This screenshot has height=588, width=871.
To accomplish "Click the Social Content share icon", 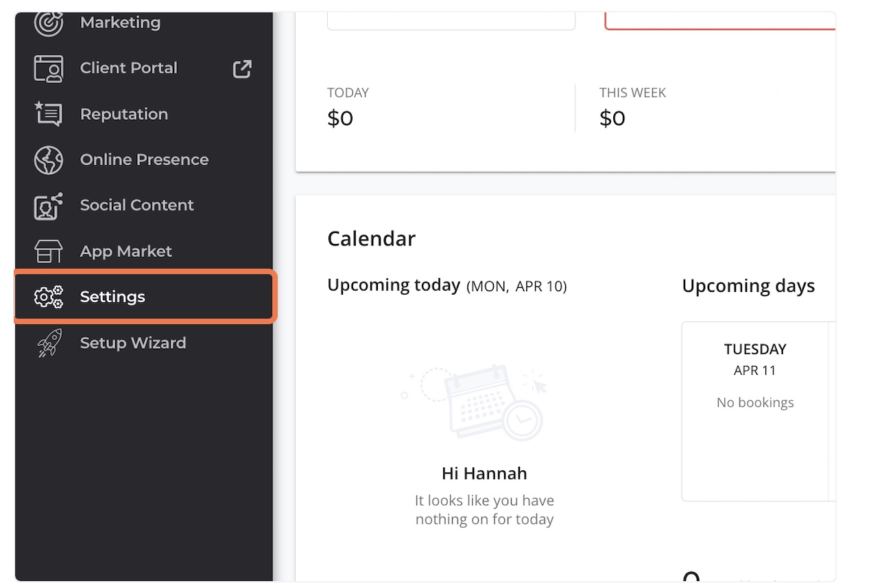I will tap(49, 206).
